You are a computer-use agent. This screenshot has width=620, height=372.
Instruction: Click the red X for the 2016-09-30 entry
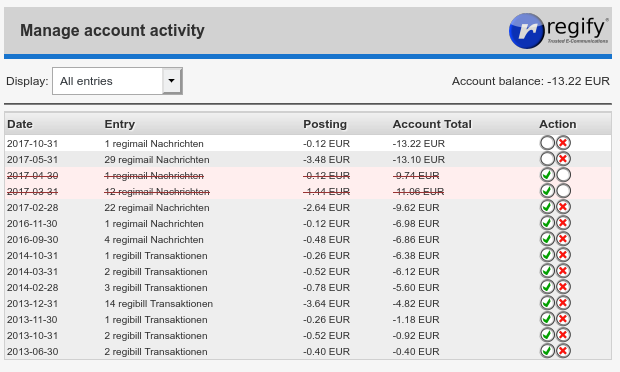(563, 239)
